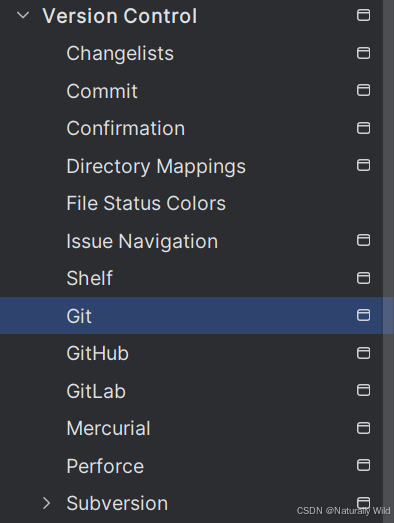Open the Commit settings page
This screenshot has width=394, height=523.
pos(102,91)
